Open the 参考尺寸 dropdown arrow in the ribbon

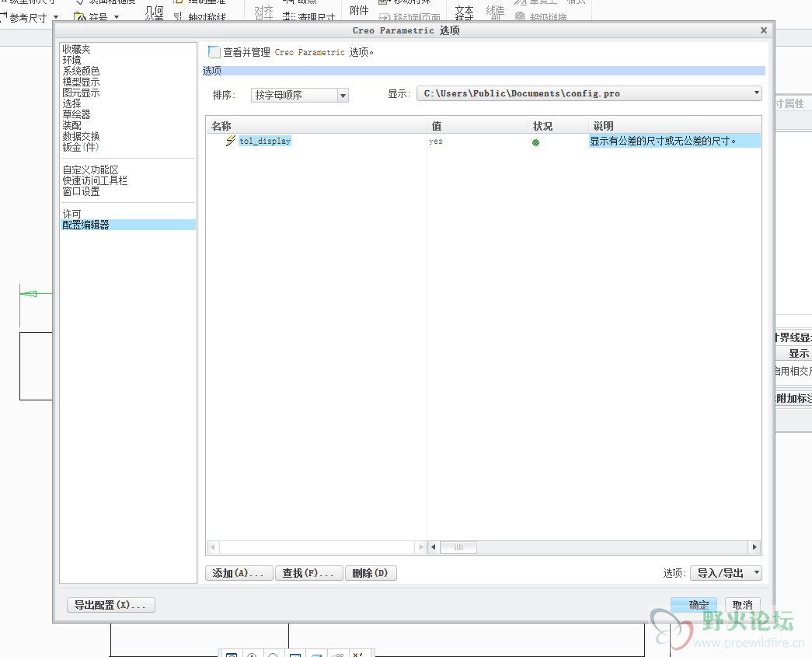[56, 18]
